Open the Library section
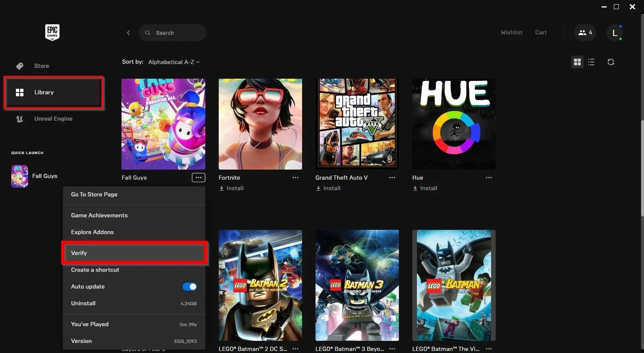 tap(53, 92)
